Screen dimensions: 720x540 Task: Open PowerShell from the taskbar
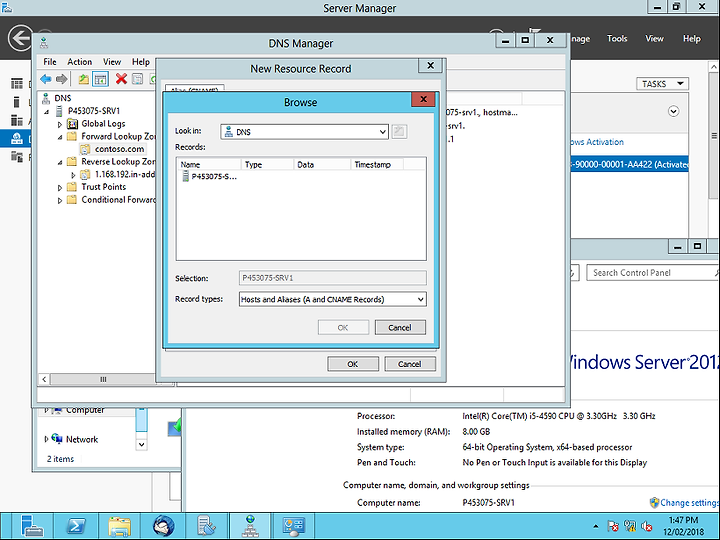(x=76, y=526)
